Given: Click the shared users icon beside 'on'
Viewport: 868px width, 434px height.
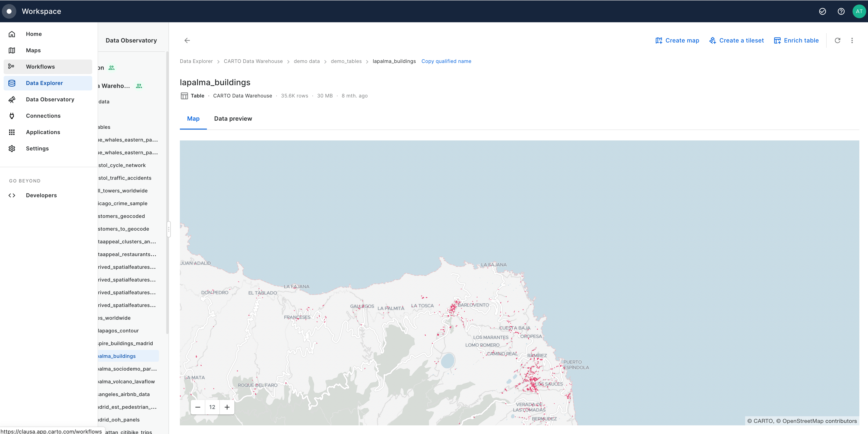Looking at the screenshot, I should 112,68.
